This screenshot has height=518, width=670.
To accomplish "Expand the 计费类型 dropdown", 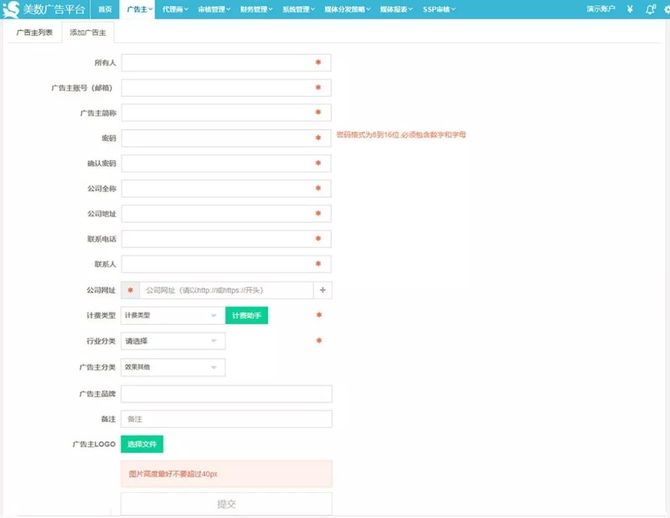I will click(173, 315).
